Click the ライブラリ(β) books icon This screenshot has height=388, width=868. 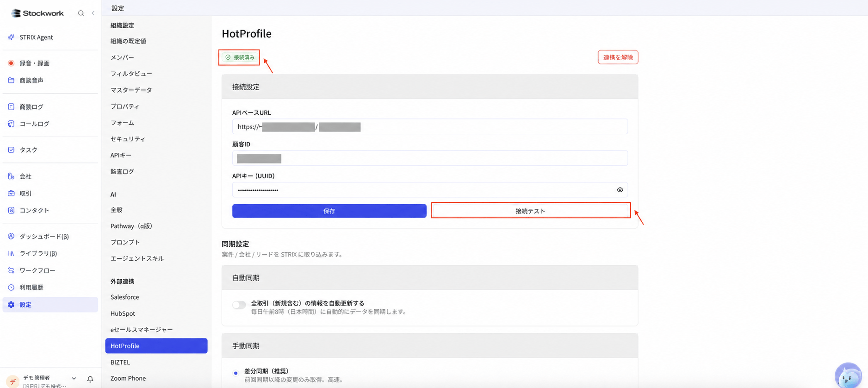(11, 253)
